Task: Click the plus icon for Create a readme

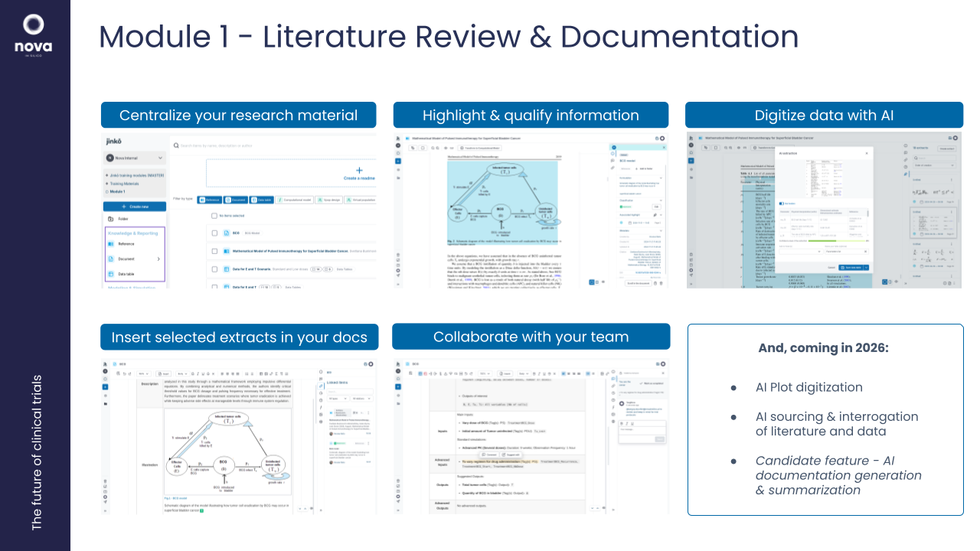Action: (x=359, y=170)
